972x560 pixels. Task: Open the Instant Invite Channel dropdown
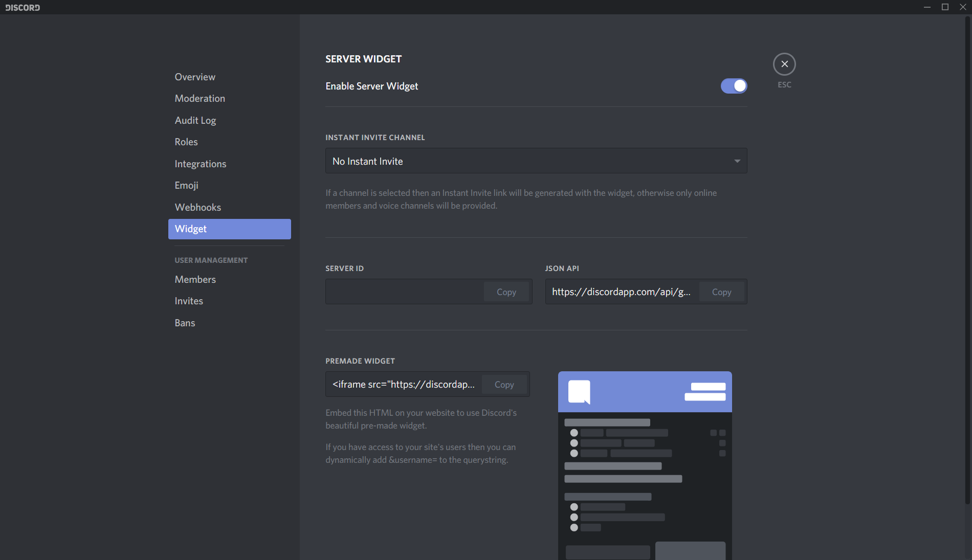click(536, 161)
